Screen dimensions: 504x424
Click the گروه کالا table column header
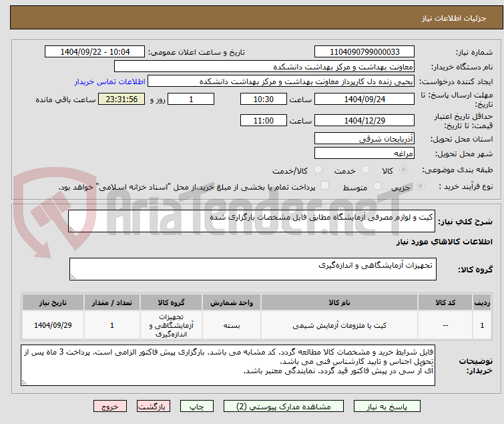tap(171, 302)
